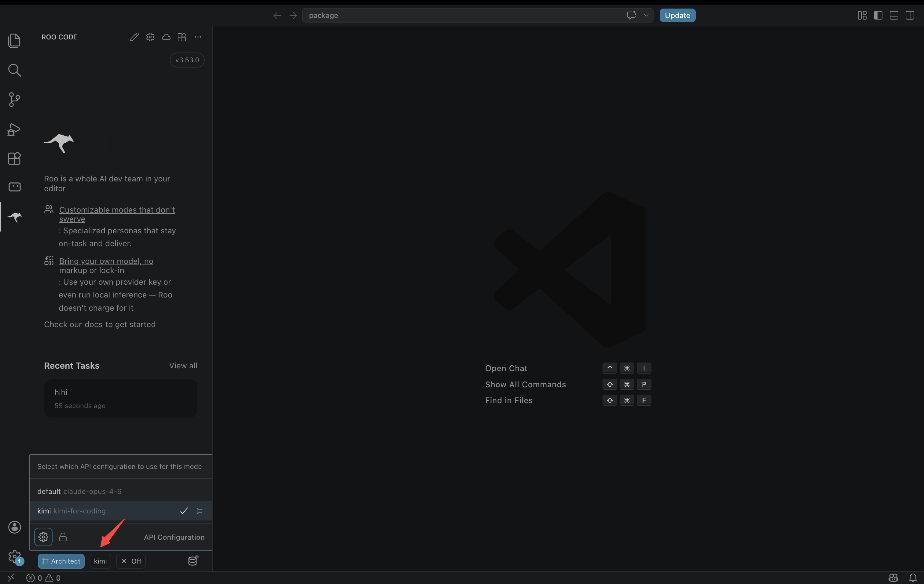This screenshot has width=924, height=584.
Task: Go back with the left arrow
Action: (277, 16)
